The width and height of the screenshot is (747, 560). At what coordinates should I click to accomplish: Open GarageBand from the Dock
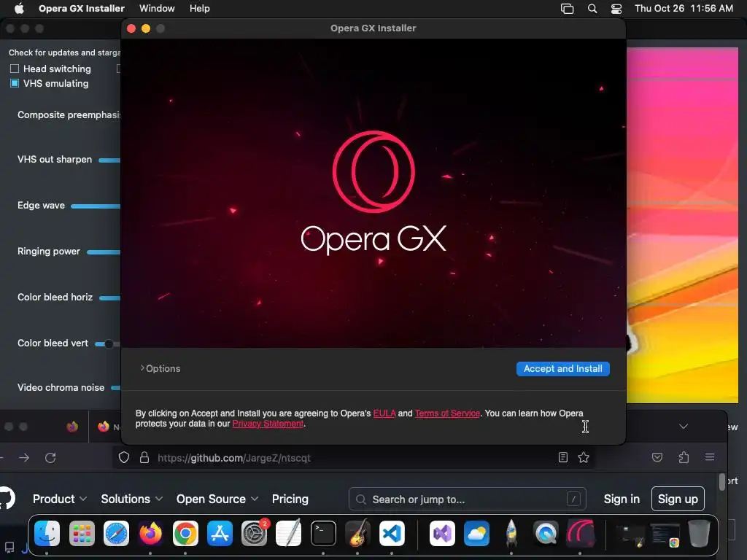pyautogui.click(x=357, y=533)
